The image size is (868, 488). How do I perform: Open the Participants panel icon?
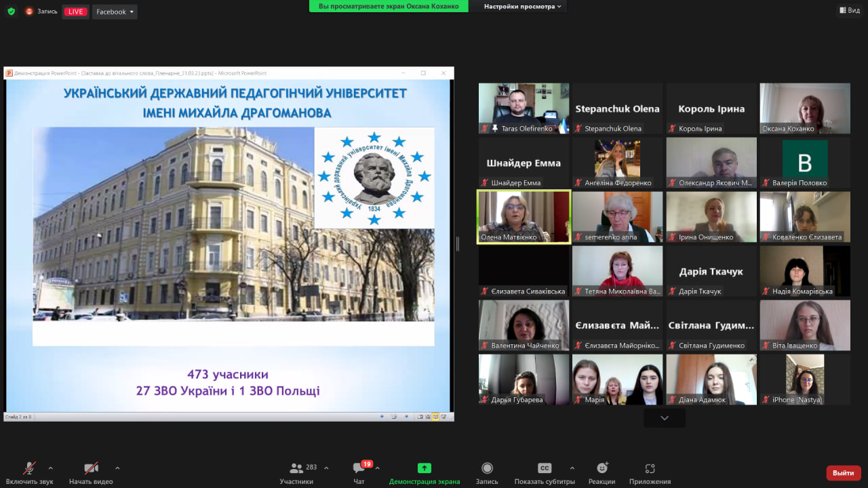(296, 468)
